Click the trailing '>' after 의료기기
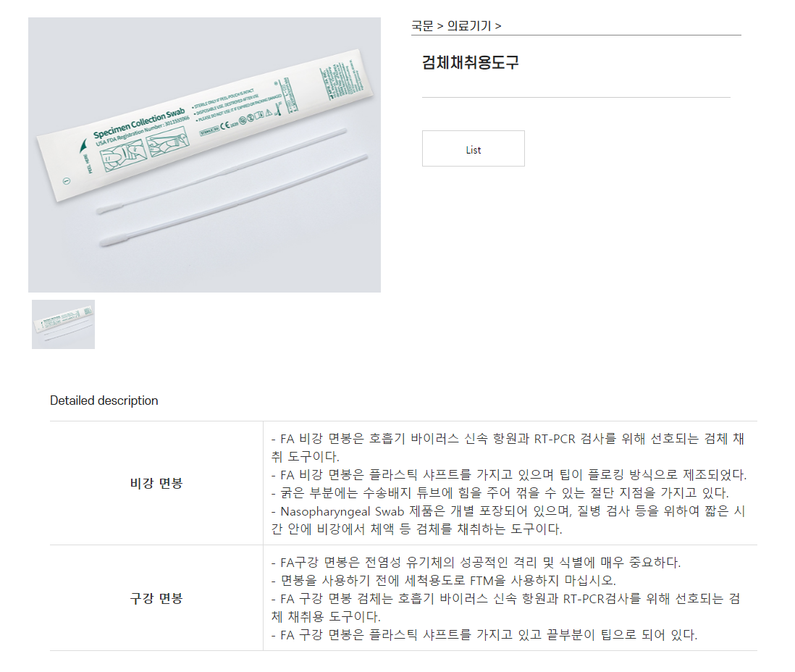The image size is (795, 672). (498, 26)
